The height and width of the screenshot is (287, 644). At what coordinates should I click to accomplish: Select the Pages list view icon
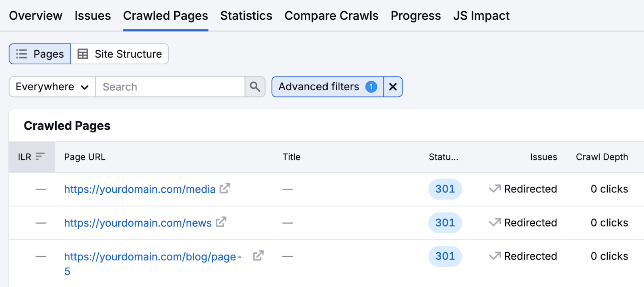(21, 54)
